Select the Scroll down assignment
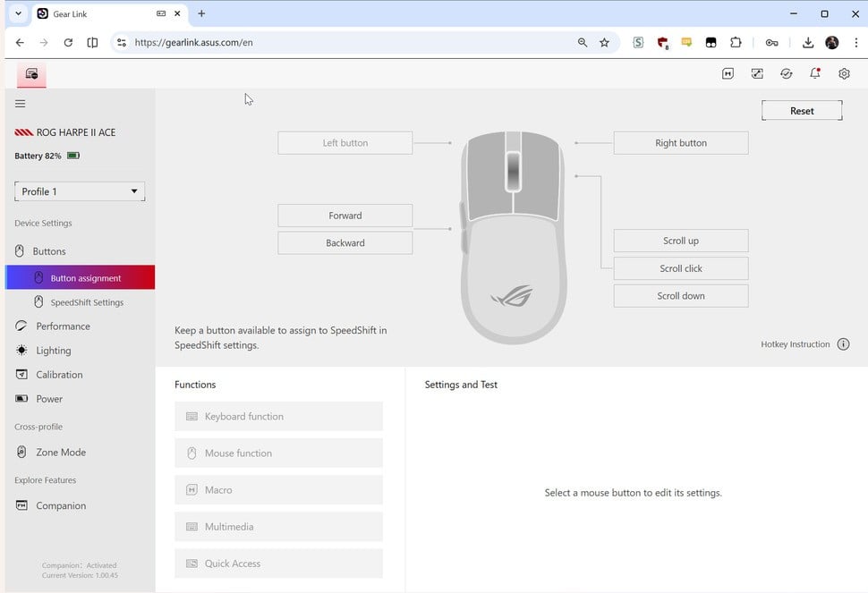 tap(681, 296)
